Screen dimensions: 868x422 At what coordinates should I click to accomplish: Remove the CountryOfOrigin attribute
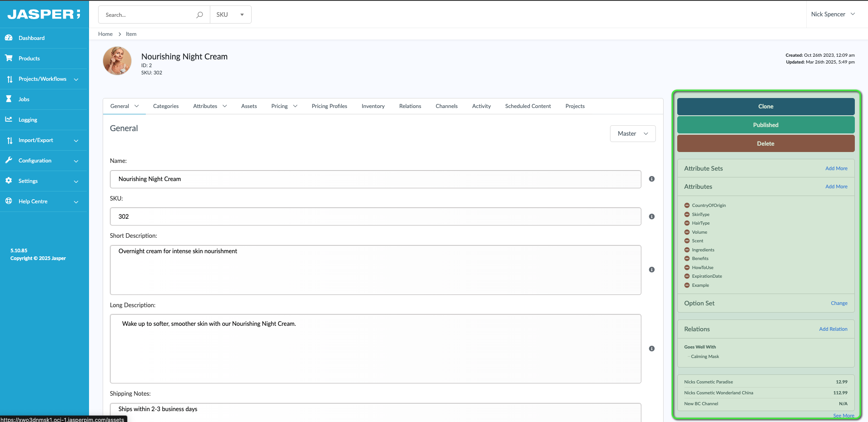tap(687, 206)
